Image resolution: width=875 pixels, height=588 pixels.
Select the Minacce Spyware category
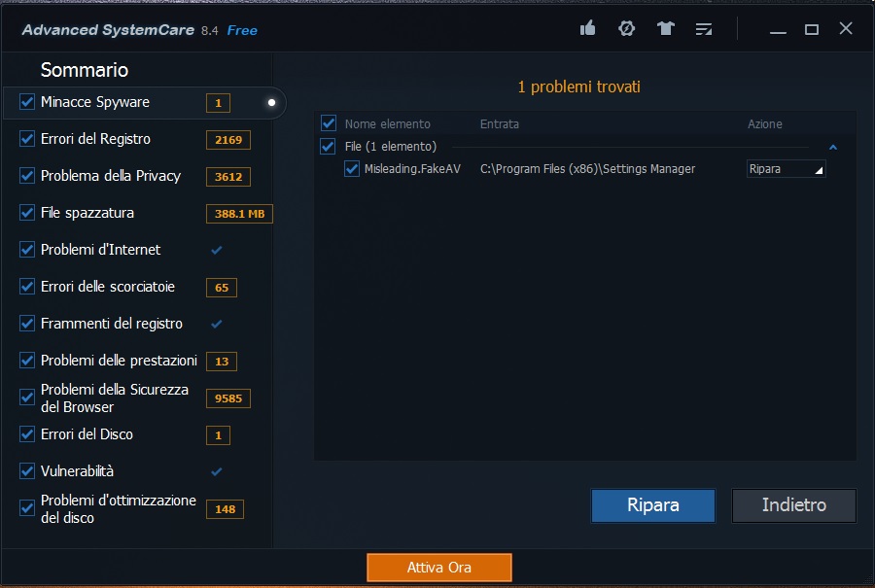[x=95, y=102]
